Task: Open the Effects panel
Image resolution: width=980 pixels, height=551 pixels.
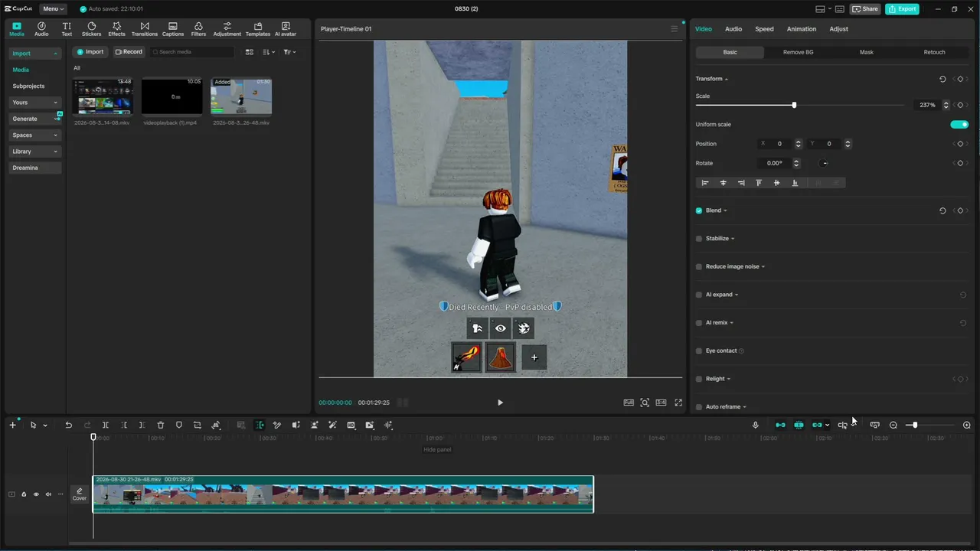Action: (116, 29)
